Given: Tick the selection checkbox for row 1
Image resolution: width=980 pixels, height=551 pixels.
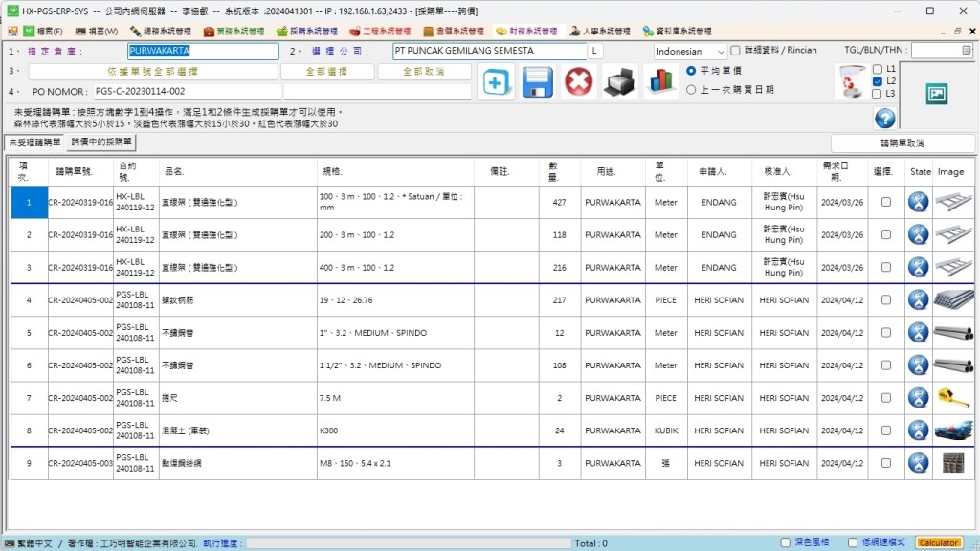Looking at the screenshot, I should [x=885, y=202].
